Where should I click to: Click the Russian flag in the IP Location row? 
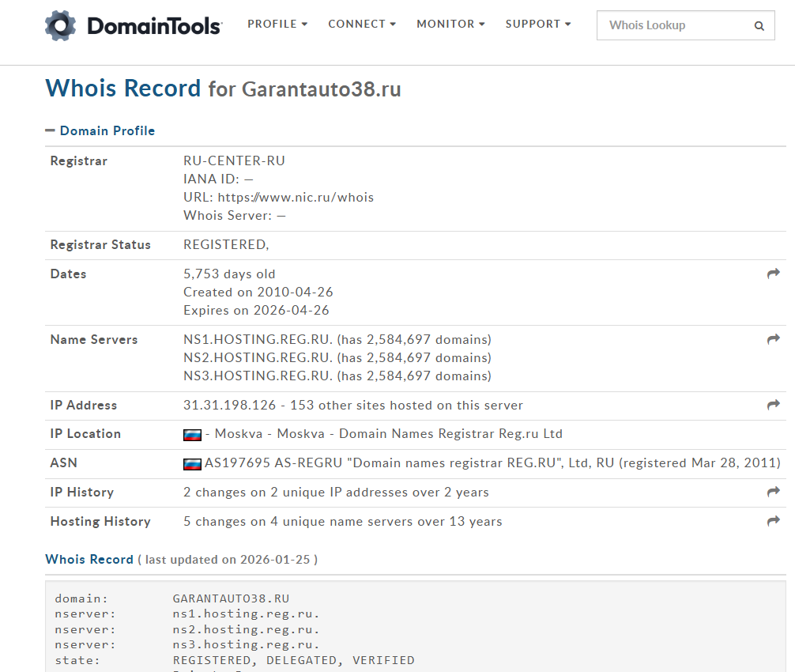[192, 434]
